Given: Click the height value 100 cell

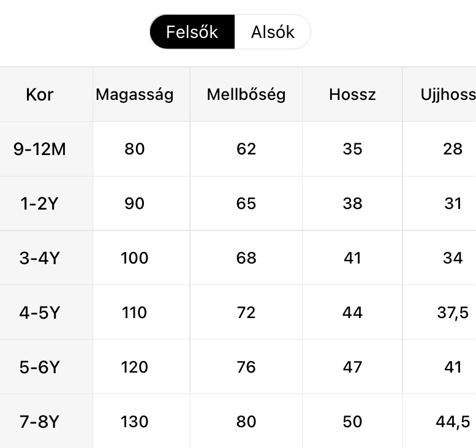Looking at the screenshot, I should (x=135, y=258).
